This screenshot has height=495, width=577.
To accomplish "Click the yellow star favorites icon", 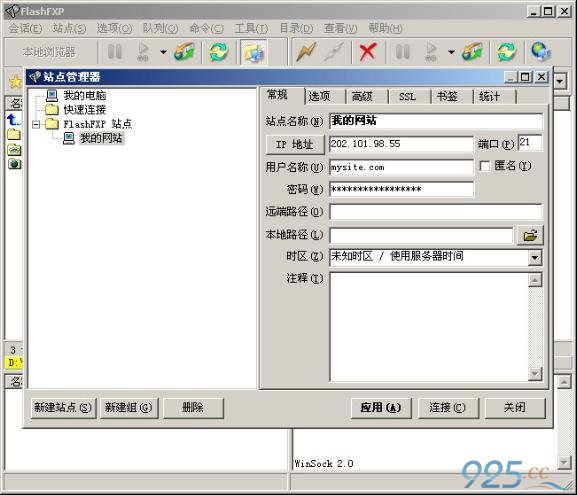I will 15,81.
